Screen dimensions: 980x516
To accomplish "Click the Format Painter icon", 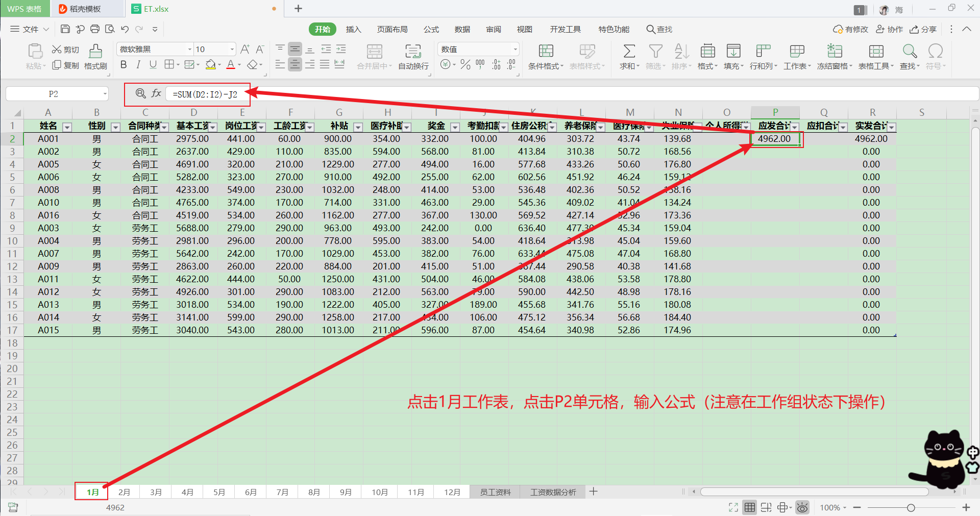I will coord(95,51).
